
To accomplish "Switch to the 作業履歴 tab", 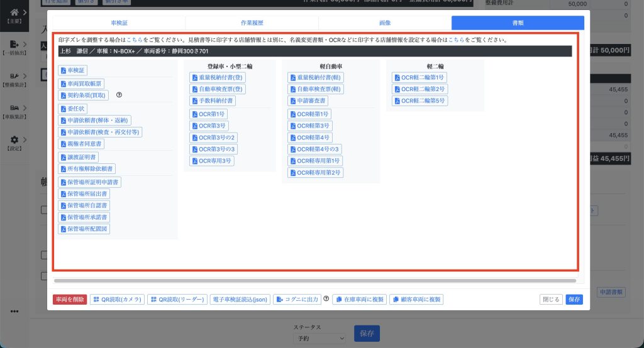I will (x=252, y=23).
